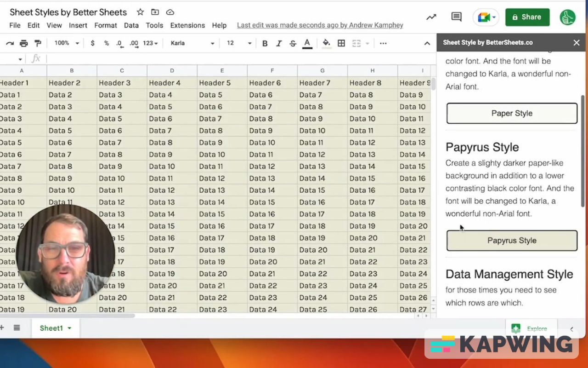Show more toolbar options (three dots)
This screenshot has width=588, height=368.
[x=383, y=43]
